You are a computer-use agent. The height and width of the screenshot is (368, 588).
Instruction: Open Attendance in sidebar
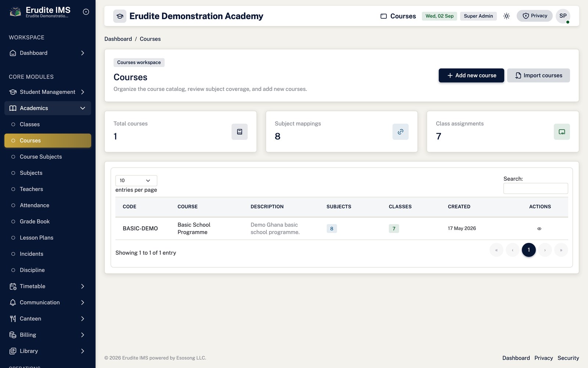coord(48,205)
